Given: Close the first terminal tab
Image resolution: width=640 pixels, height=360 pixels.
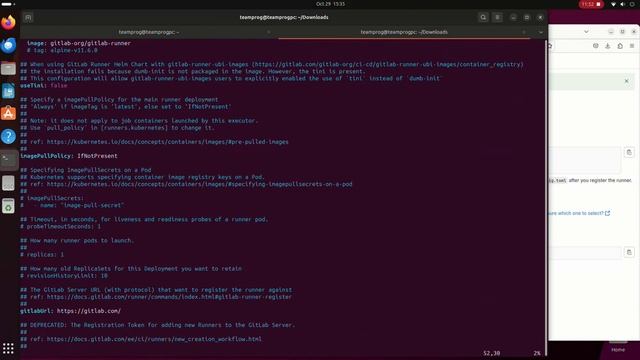Looking at the screenshot, I should [x=269, y=32].
